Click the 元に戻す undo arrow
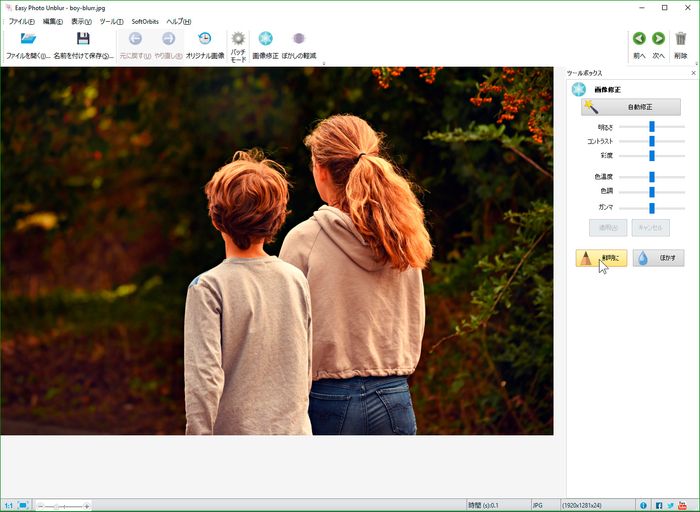This screenshot has height=512, width=700. (x=135, y=39)
